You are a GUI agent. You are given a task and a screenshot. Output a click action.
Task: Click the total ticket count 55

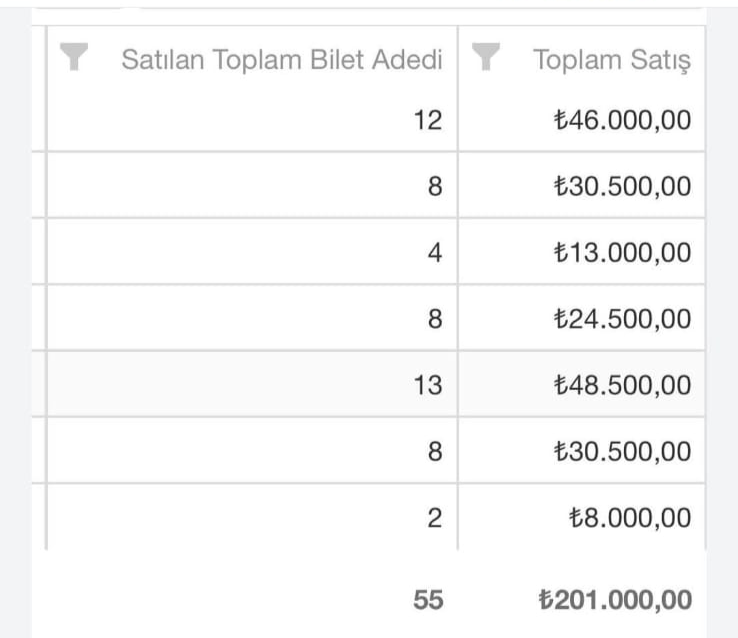coord(428,600)
